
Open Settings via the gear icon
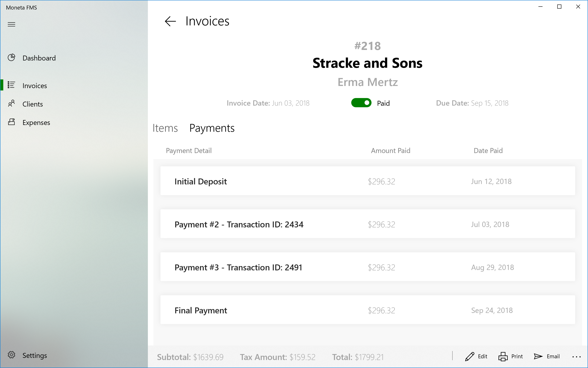pyautogui.click(x=11, y=355)
